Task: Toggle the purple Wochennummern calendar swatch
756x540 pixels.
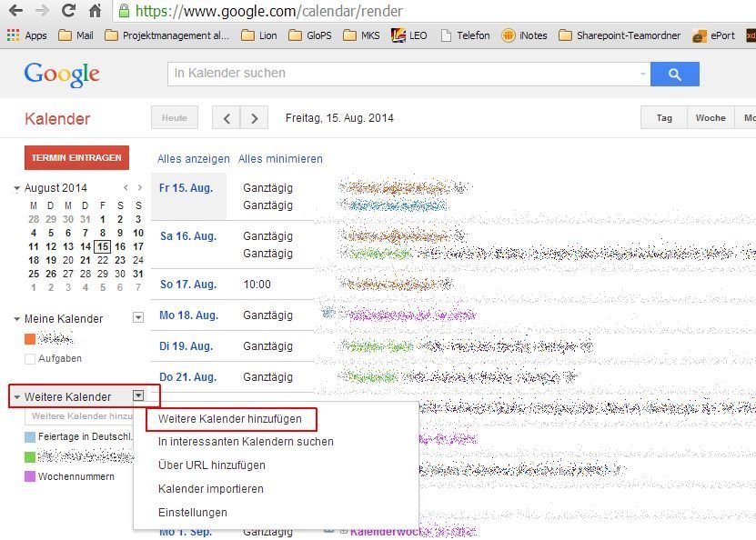Action: [30, 476]
